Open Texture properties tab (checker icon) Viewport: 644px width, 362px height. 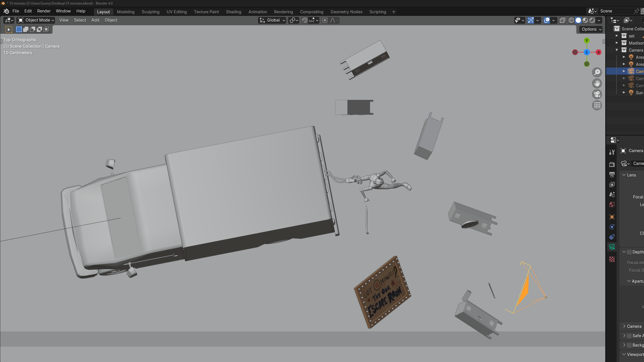pos(612,259)
